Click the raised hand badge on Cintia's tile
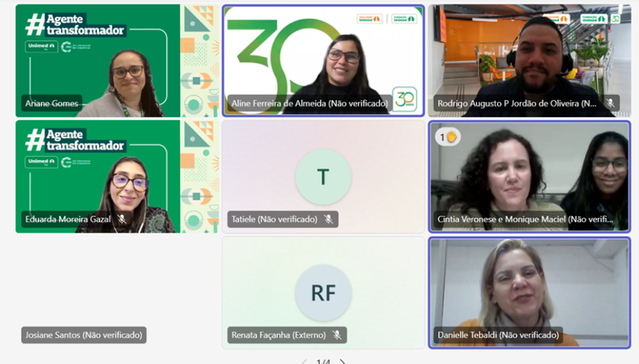This screenshot has width=639, height=364. coord(448,137)
